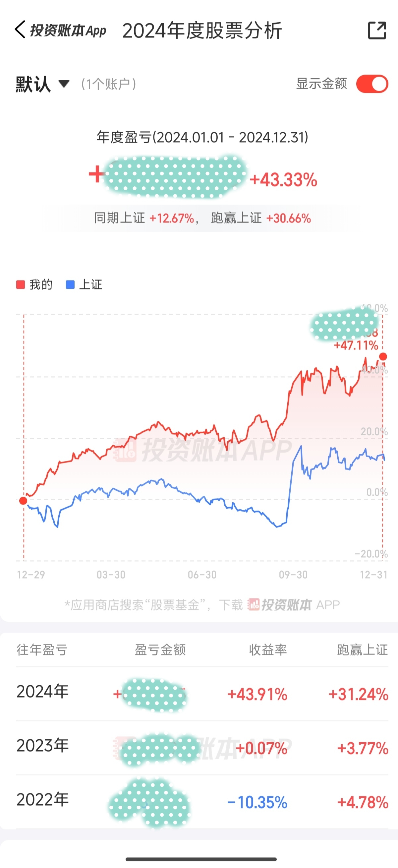Expand the 默认 account dropdown arrow
Image resolution: width=398 pixels, height=868 pixels.
64,84
